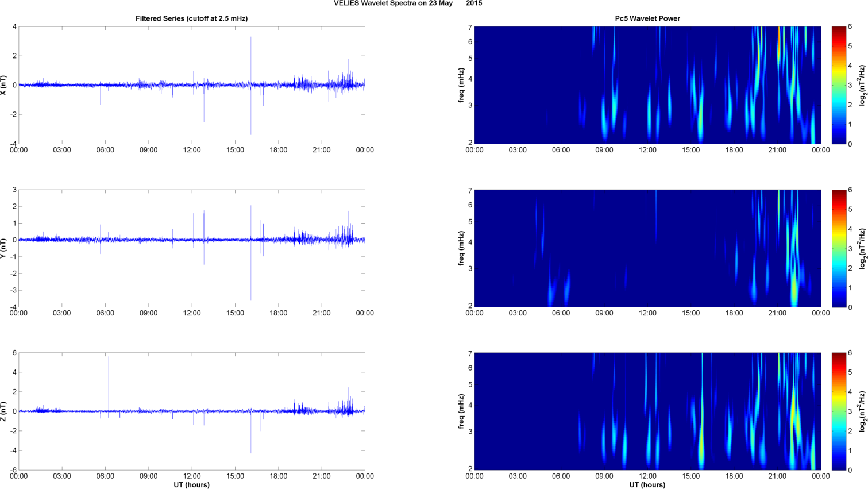Click 'log2(nT2/Hz)' label by middle colorbar
This screenshot has height=489, width=868.
click(863, 248)
